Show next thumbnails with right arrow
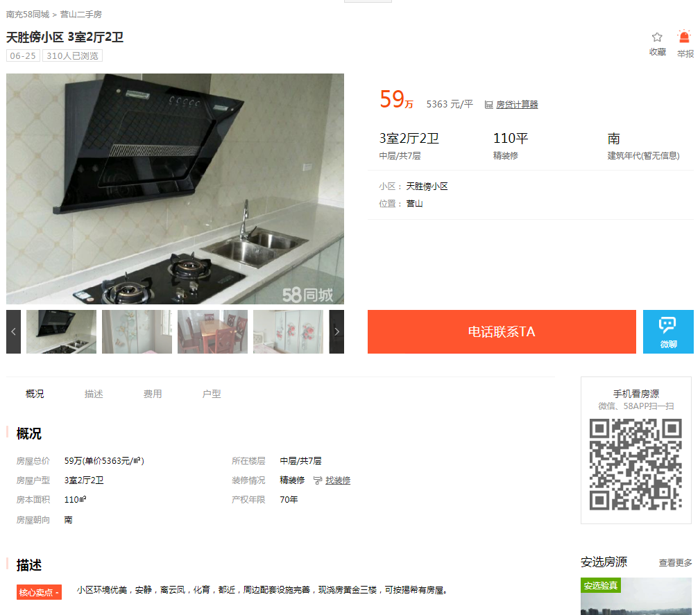Image resolution: width=700 pixels, height=615 pixels. [336, 331]
